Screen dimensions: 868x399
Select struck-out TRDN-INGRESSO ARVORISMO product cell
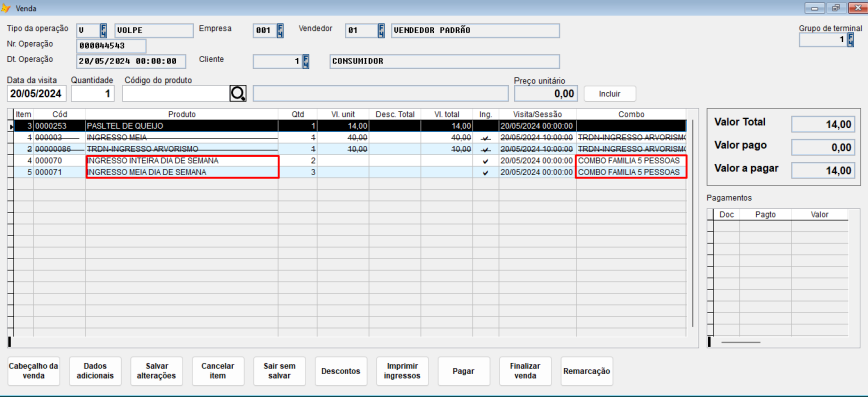pyautogui.click(x=182, y=149)
